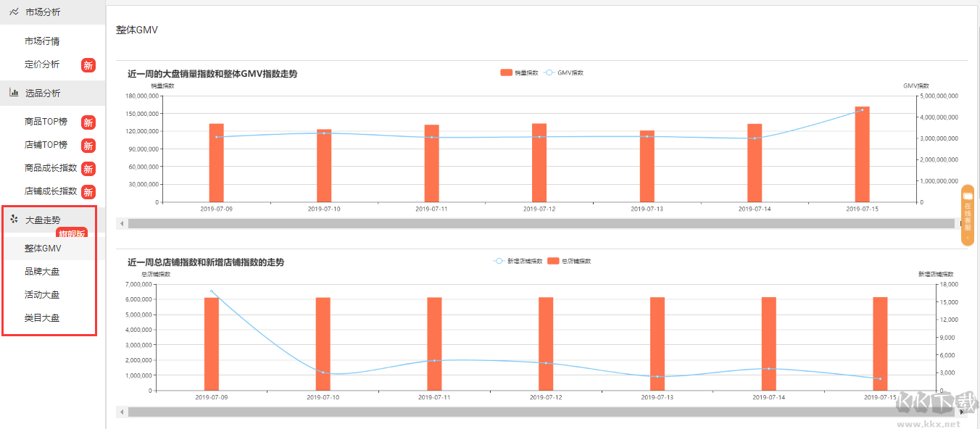The width and height of the screenshot is (980, 429).
Task: Click the 新 badge beside 店铺成长指数
Action: 88,192
